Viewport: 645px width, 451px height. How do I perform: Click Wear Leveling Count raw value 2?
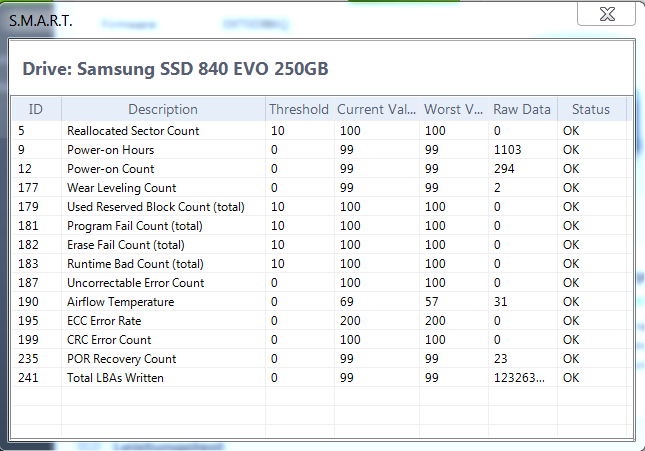coord(497,188)
